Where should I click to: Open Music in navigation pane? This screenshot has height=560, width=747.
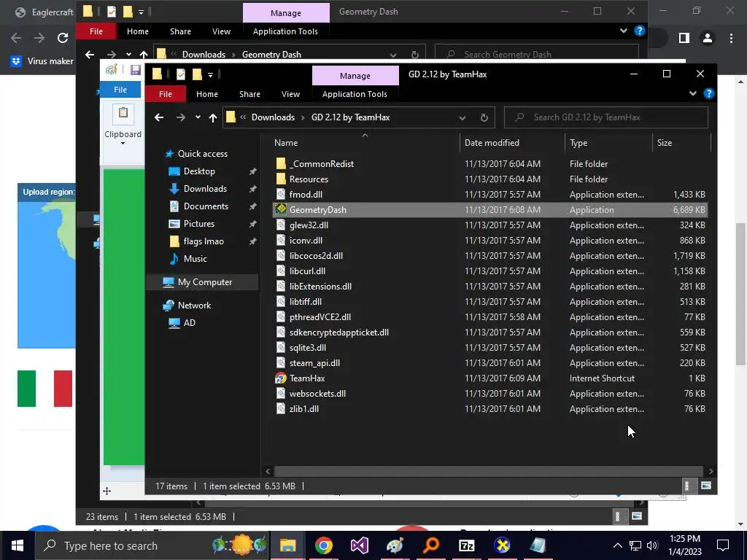(x=196, y=259)
